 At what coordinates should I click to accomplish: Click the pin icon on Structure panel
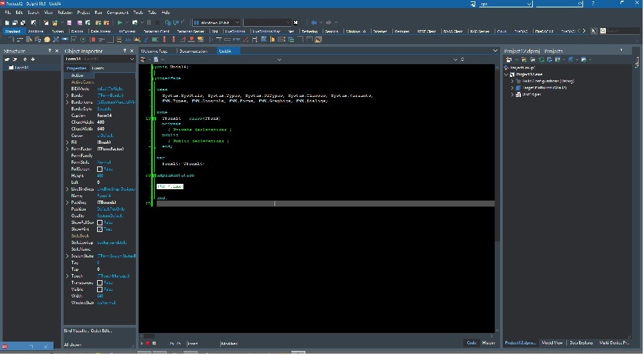point(50,51)
